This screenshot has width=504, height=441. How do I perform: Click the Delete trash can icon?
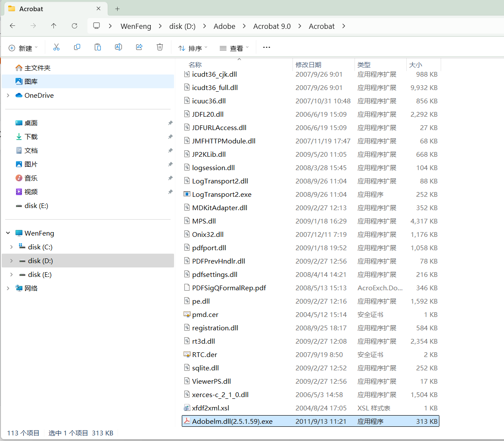click(160, 47)
